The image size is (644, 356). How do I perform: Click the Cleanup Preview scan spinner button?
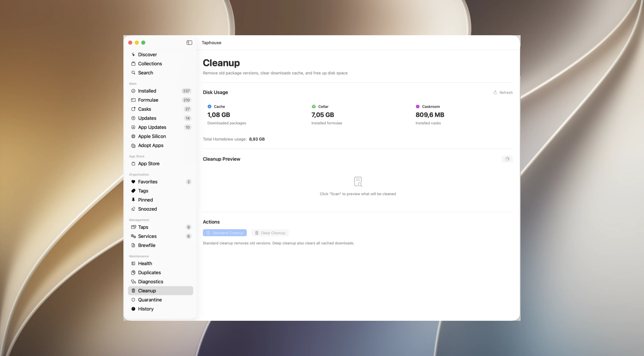(x=507, y=159)
